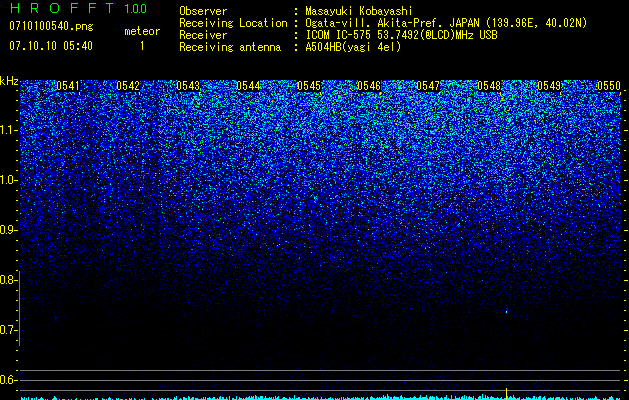The height and width of the screenshot is (400, 629).
Task: Click the 0.6 frequency axis label
Action: coord(9,380)
